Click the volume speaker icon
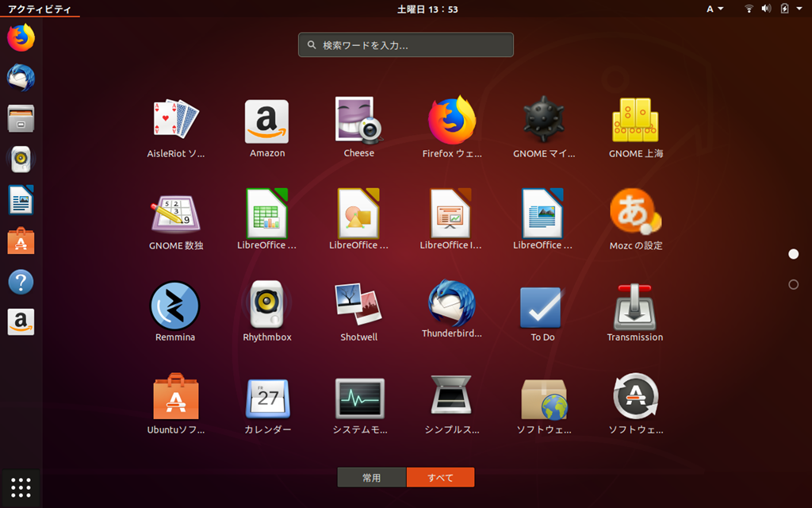This screenshot has width=812, height=508. pyautogui.click(x=767, y=9)
